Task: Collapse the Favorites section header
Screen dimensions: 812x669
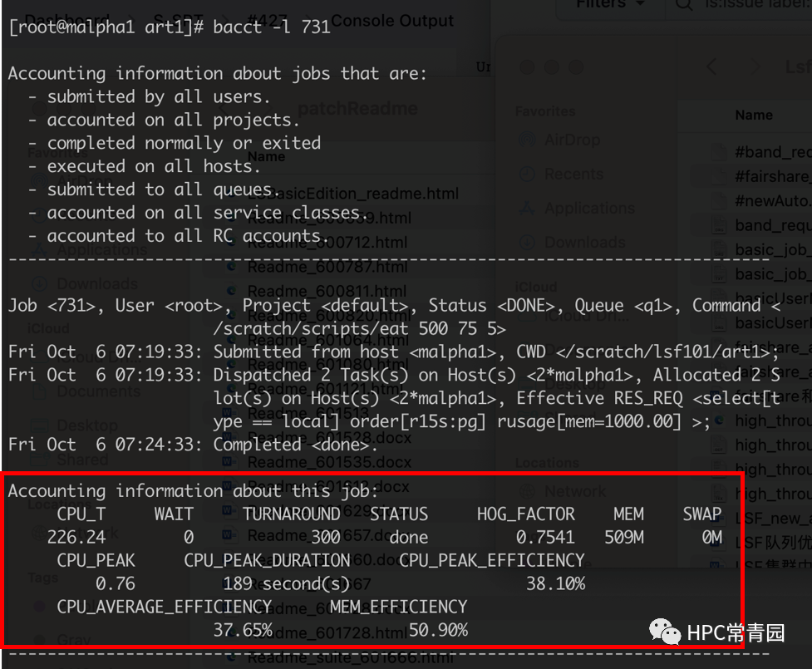Action: click(544, 111)
